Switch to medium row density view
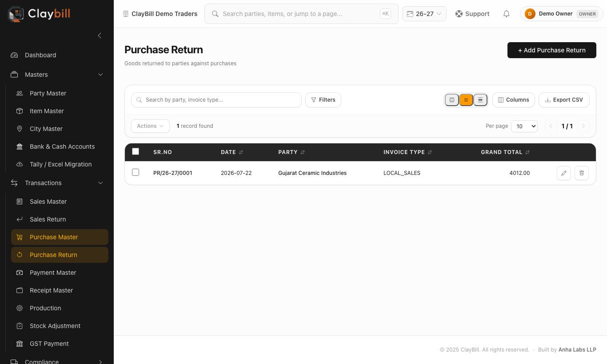This screenshot has width=607, height=364. (466, 100)
